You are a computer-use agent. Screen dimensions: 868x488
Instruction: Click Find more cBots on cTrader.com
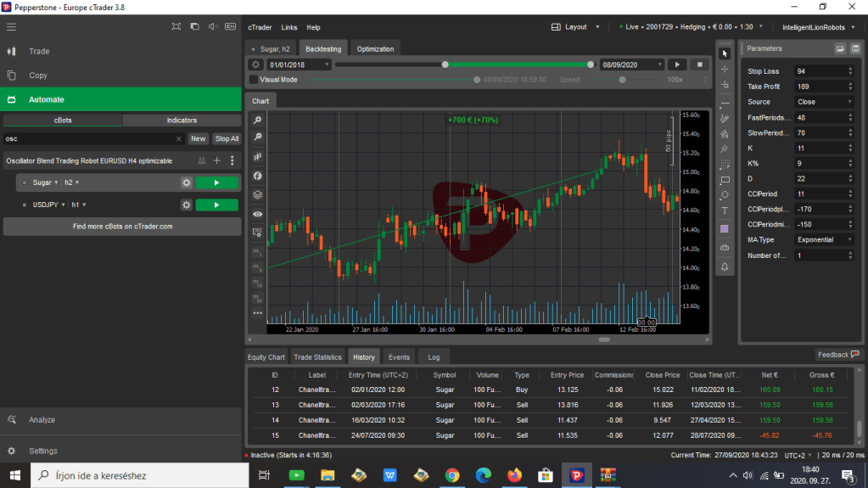pyautogui.click(x=122, y=227)
